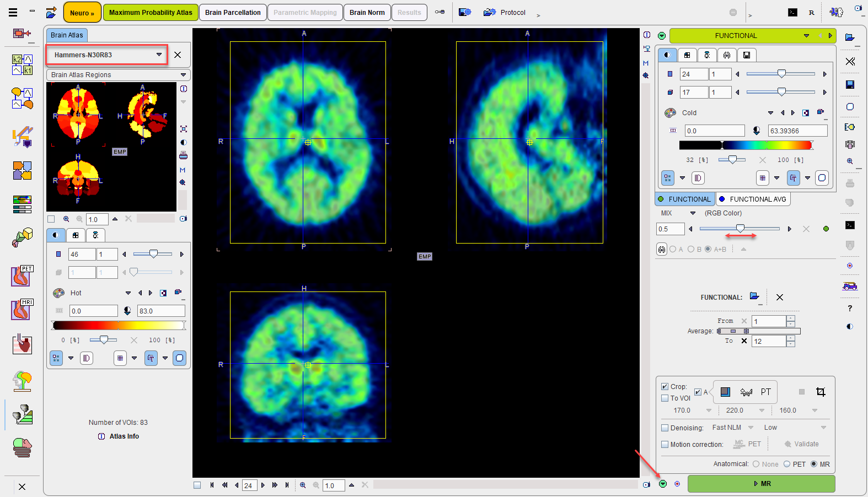The height and width of the screenshot is (497, 868).
Task: Switch to Brain Parcellation tab
Action: click(233, 12)
